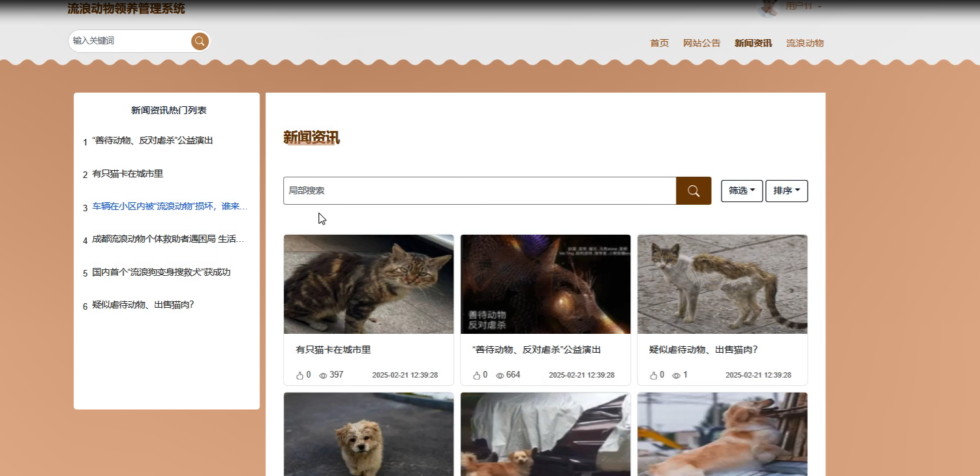The height and width of the screenshot is (476, 980).
Task: Open hot list item 成都流浪动物个体救助者遇困局
Action: click(x=168, y=239)
